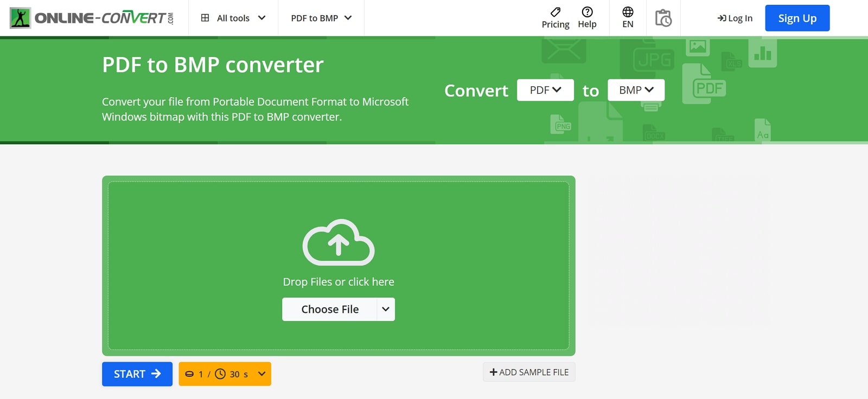The width and height of the screenshot is (868, 399).
Task: Click the coin credits icon showing 1
Action: point(189,374)
